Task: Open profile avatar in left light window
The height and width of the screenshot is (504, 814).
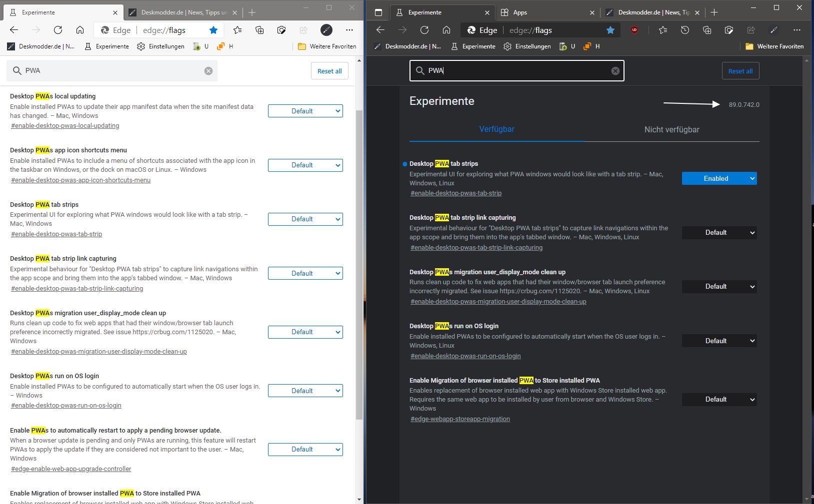Action: pyautogui.click(x=326, y=30)
